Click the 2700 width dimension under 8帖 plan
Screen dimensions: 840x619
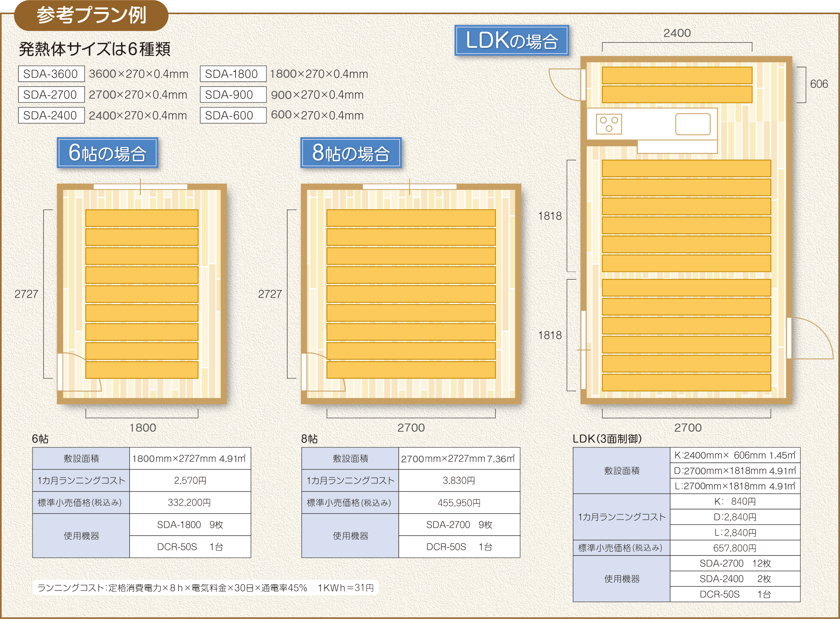point(411,428)
